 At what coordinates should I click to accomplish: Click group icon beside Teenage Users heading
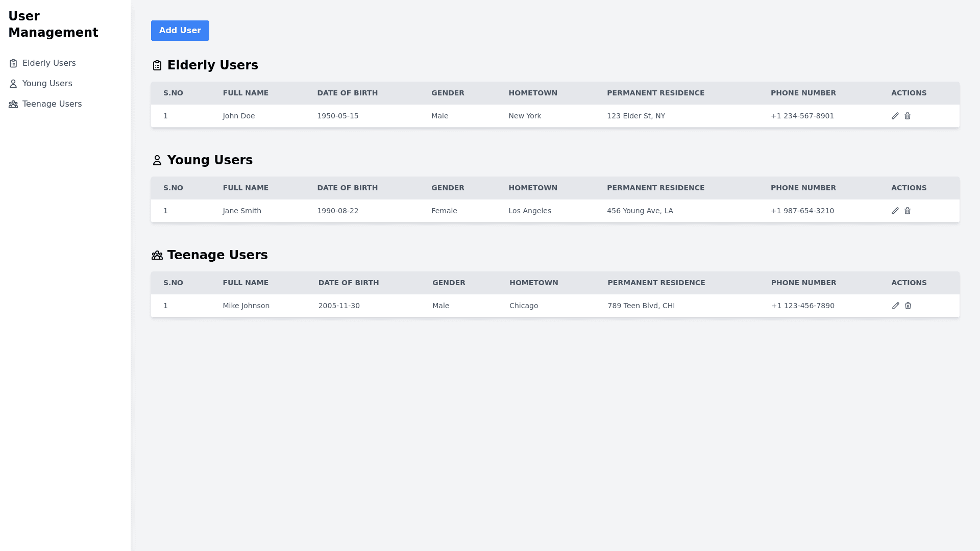tap(157, 255)
